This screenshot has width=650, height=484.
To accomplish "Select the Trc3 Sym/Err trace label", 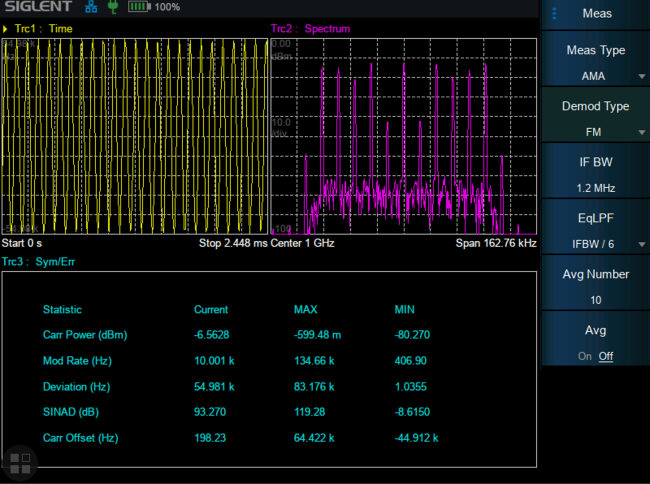I will (x=38, y=262).
